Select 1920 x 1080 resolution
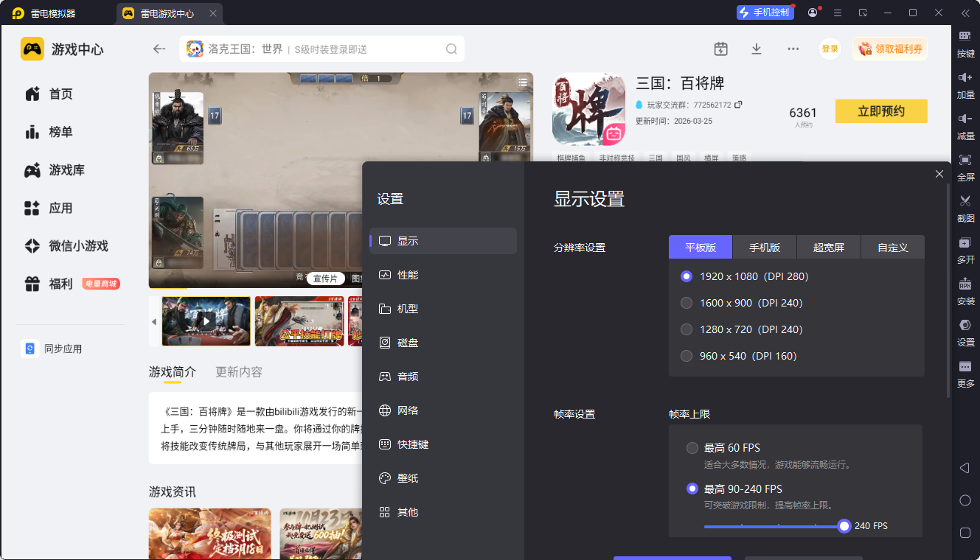The image size is (980, 560). tap(687, 276)
